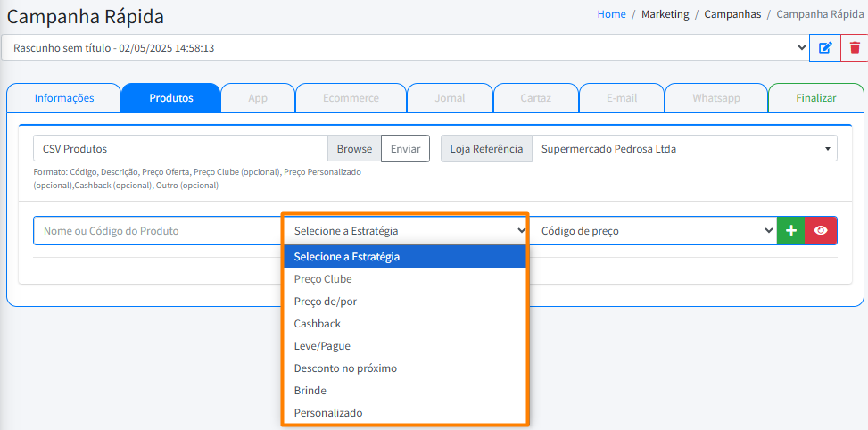Toggle the red eye preview button
The height and width of the screenshot is (430, 868).
(x=821, y=230)
